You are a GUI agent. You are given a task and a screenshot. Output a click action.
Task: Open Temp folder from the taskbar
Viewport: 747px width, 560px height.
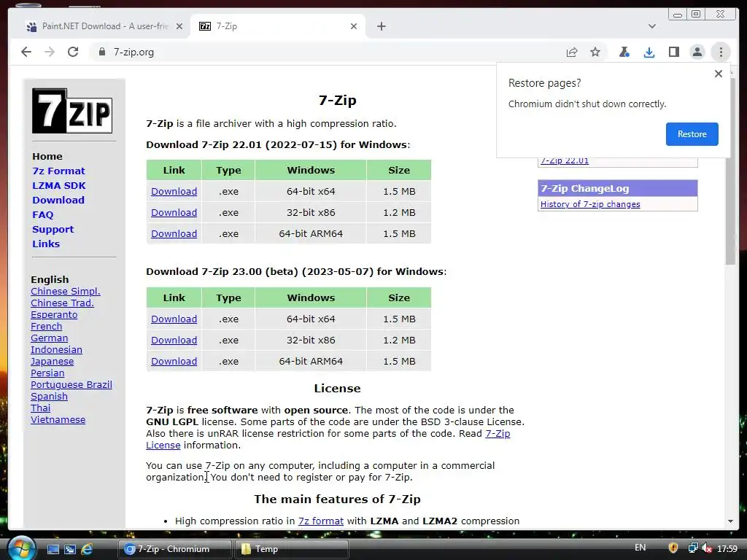click(x=292, y=549)
